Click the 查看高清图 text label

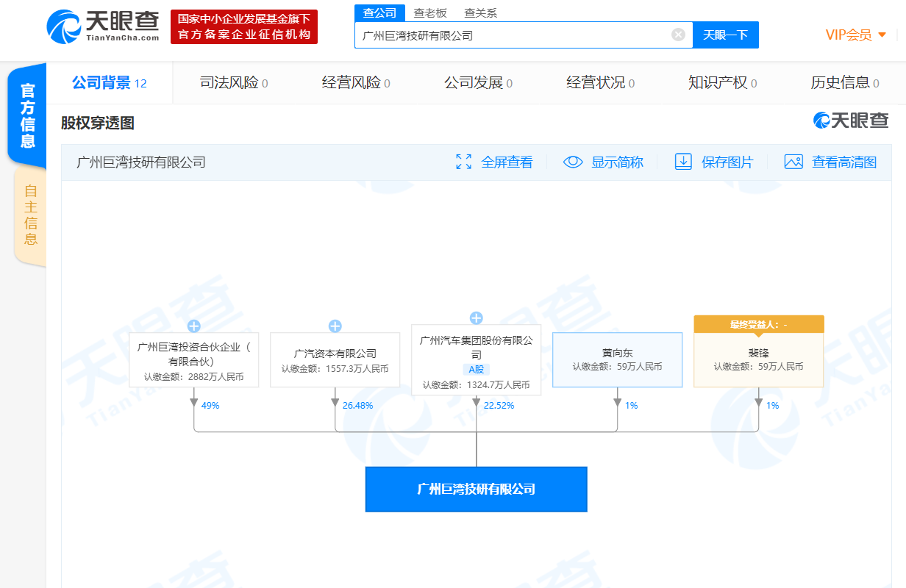click(844, 162)
